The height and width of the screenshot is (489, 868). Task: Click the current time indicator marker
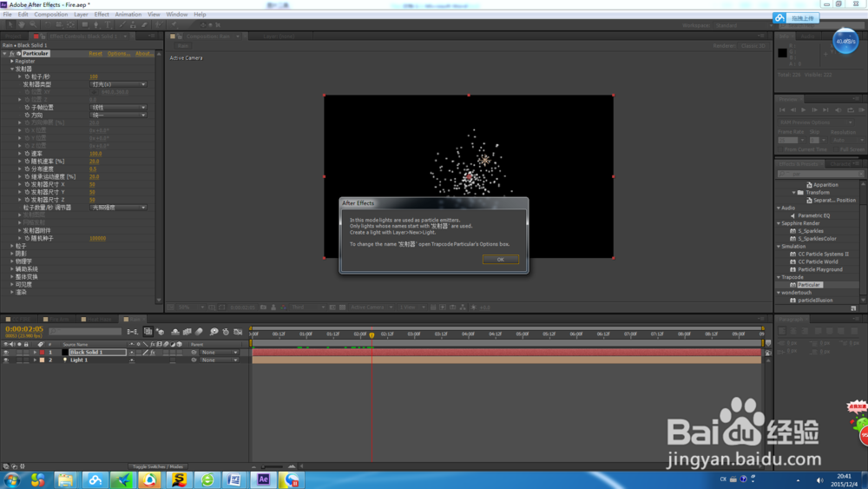(372, 335)
